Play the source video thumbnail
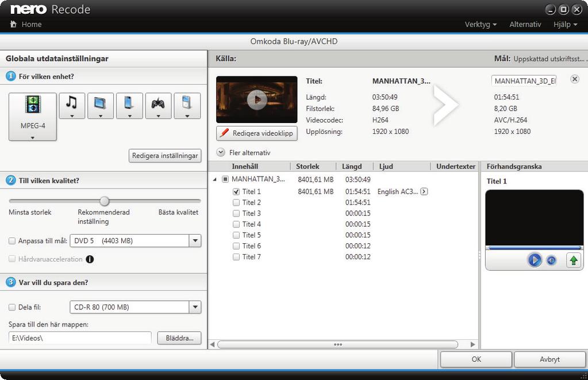Viewport: 588px width, 380px height. (x=257, y=99)
